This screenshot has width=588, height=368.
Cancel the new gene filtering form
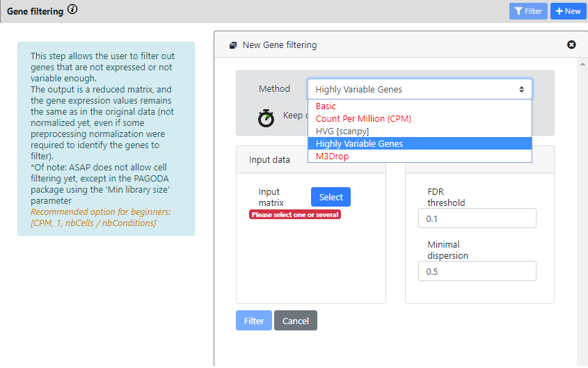(x=296, y=321)
